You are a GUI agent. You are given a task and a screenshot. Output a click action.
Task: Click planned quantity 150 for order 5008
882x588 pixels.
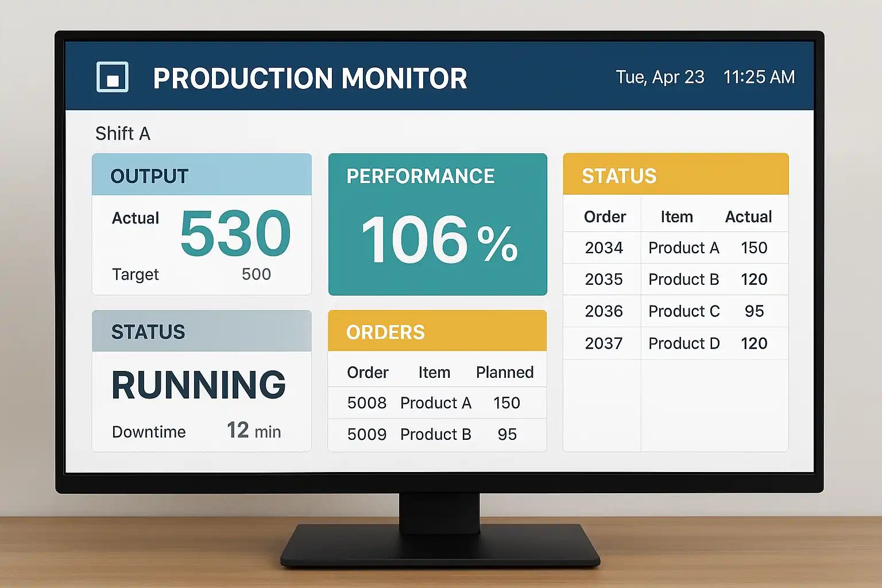(x=506, y=403)
